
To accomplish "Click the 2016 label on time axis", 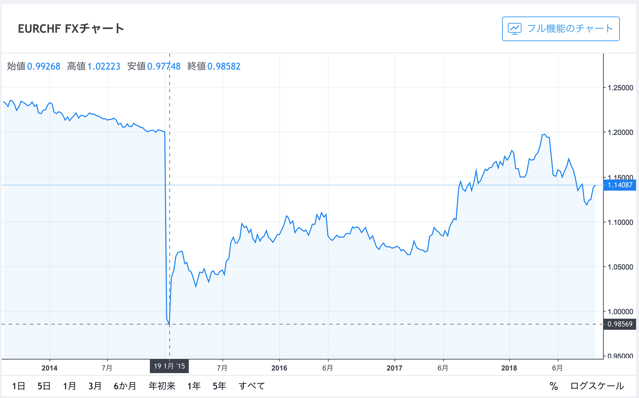I will click(x=279, y=368).
